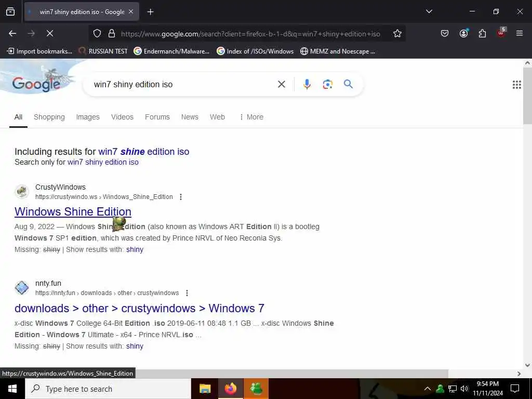532x399 pixels.
Task: Open File Explorer from the taskbar
Action: [205, 389]
